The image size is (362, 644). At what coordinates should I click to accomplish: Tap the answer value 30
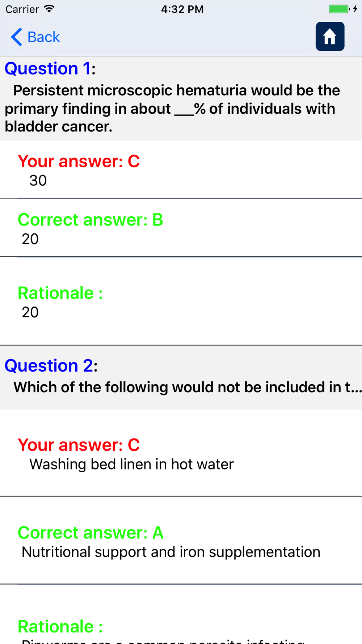tap(38, 180)
